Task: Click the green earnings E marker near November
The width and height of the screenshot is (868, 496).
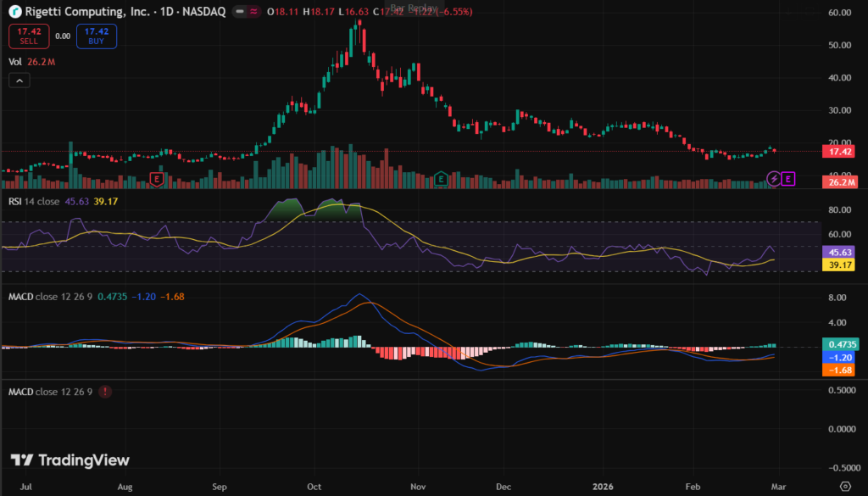Action: point(441,178)
